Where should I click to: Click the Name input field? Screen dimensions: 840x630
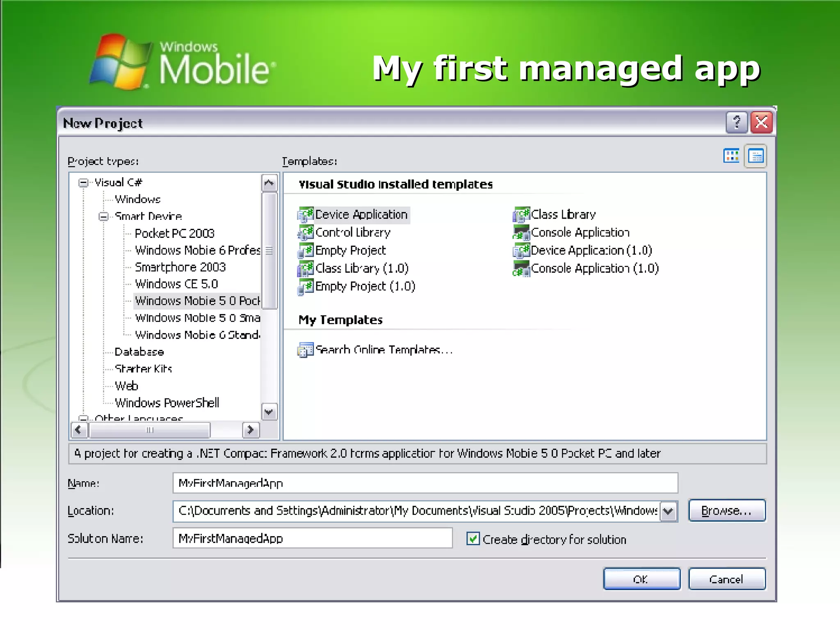pyautogui.click(x=425, y=483)
